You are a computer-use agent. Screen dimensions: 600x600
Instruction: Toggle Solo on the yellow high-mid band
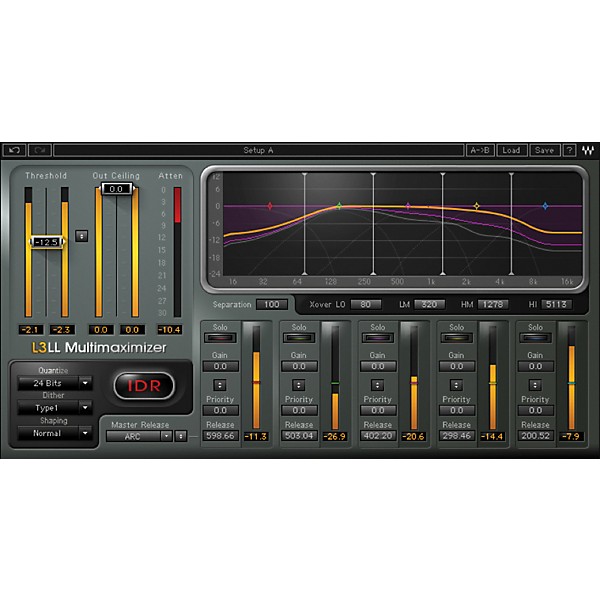[457, 338]
